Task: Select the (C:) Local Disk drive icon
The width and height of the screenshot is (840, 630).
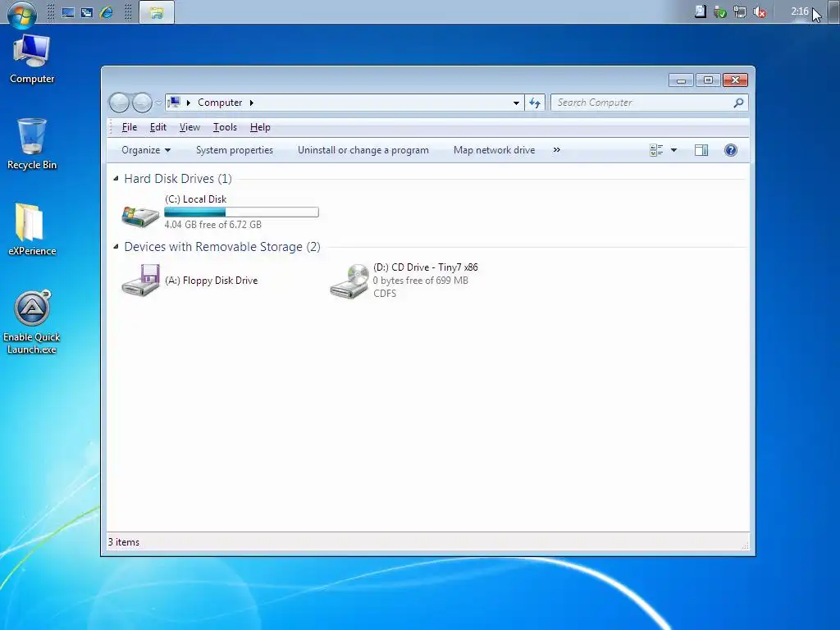Action: pyautogui.click(x=140, y=216)
